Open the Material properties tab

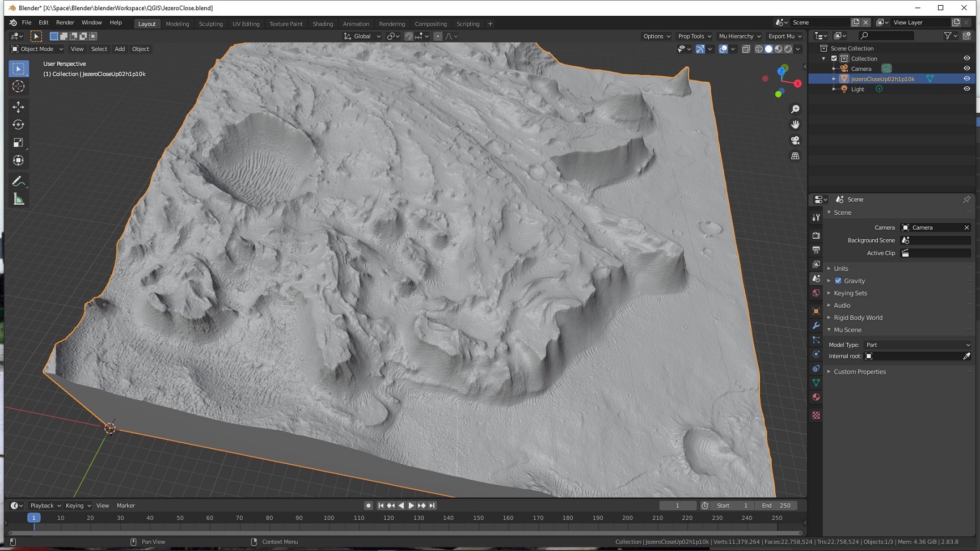coord(816,397)
